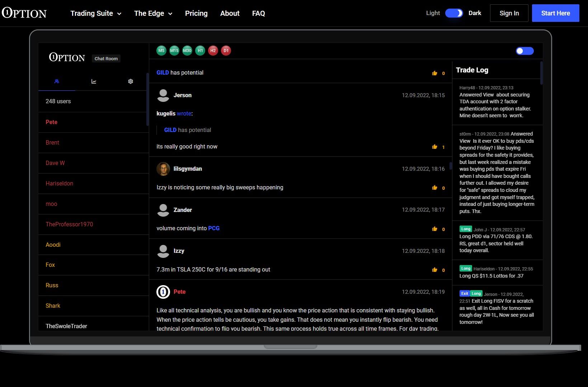Click the Sign In button
This screenshot has height=387, width=588.
click(x=509, y=13)
